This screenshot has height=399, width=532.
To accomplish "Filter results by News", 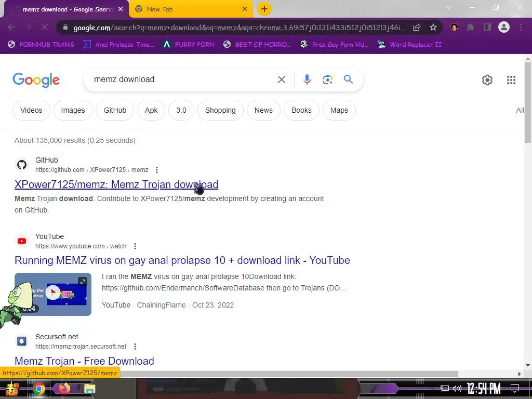I will [x=263, y=110].
